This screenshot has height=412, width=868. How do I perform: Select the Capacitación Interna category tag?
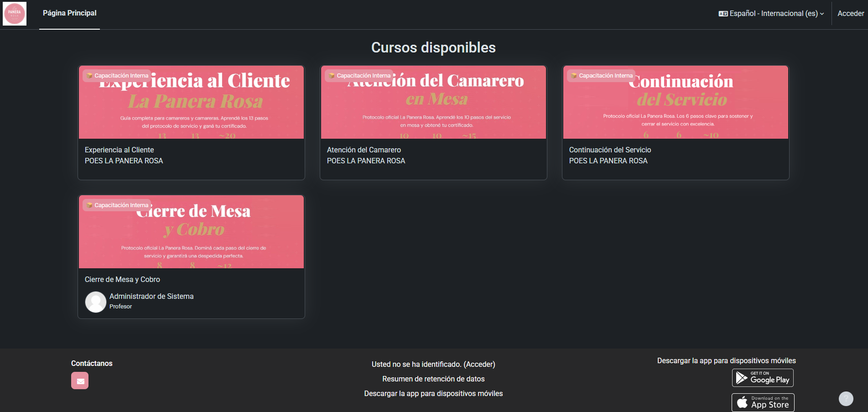click(117, 75)
